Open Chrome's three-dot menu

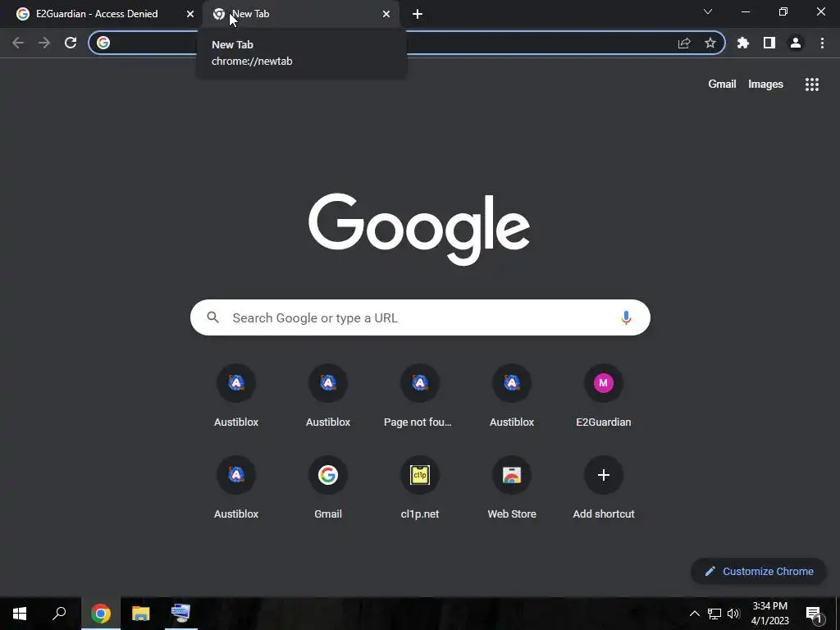822,43
